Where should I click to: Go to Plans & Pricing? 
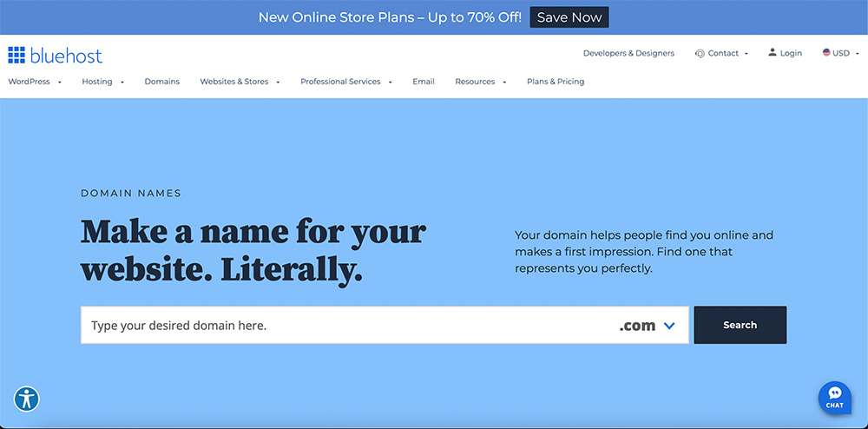point(556,82)
